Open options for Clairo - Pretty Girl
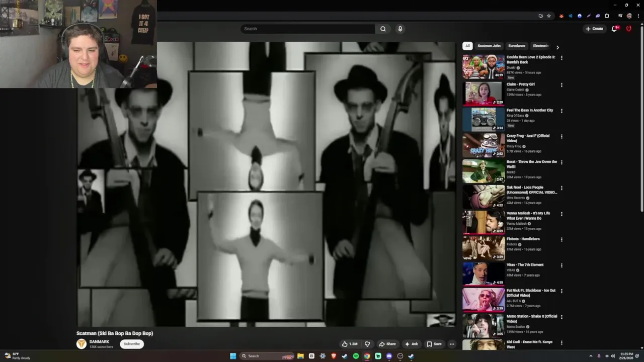This screenshot has height=362, width=644. tap(561, 85)
